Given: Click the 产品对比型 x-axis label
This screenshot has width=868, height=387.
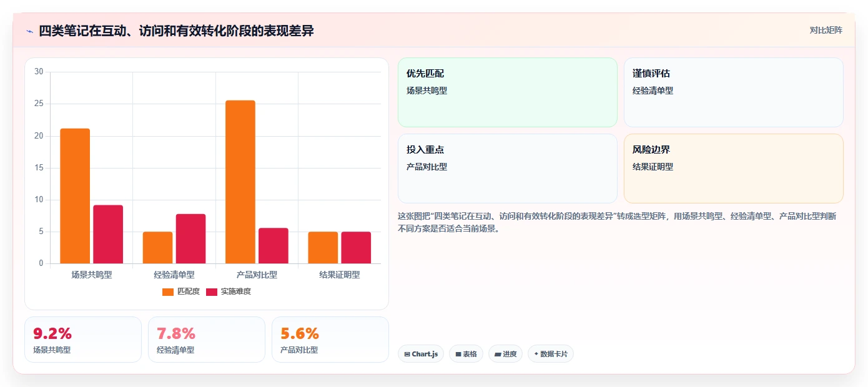Looking at the screenshot, I should point(257,275).
